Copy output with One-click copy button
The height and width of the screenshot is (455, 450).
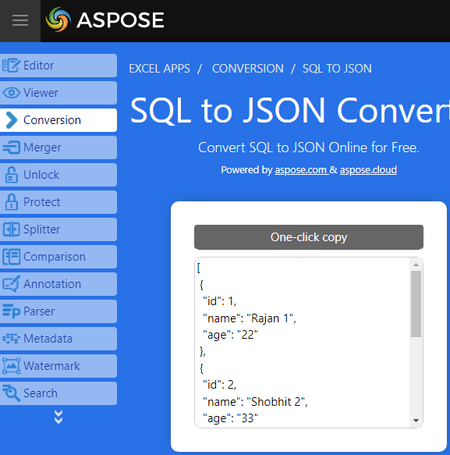click(309, 237)
